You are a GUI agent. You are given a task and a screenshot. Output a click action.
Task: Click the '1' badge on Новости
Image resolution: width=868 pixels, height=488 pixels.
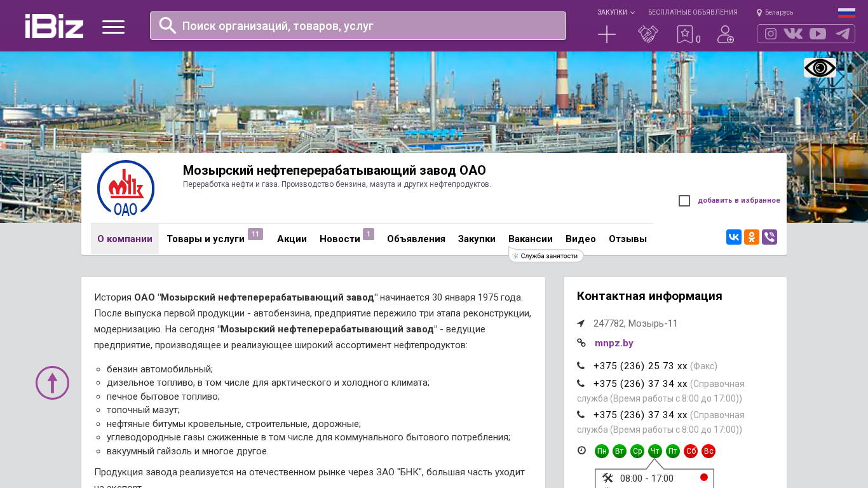point(369,234)
